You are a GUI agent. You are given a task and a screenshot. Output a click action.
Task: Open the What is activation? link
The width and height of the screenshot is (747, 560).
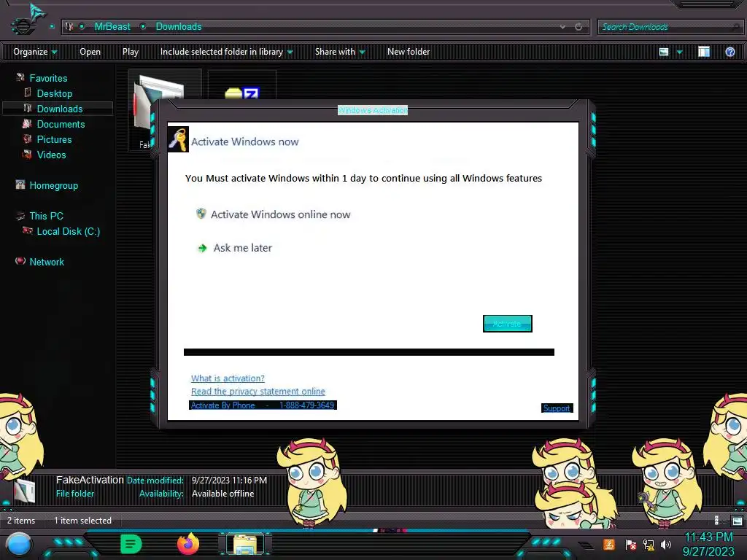228,378
